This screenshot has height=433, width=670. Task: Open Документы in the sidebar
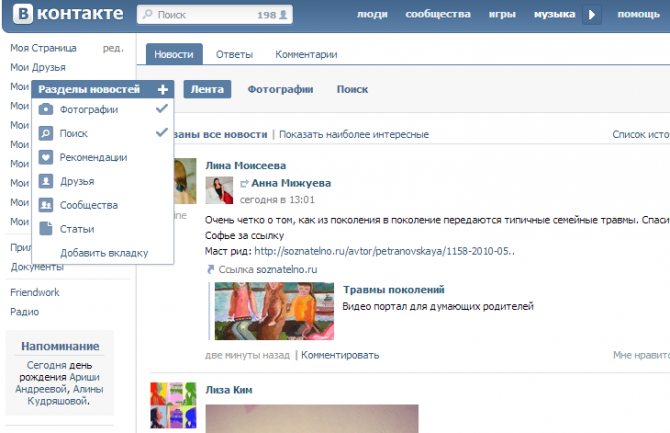coord(37,267)
